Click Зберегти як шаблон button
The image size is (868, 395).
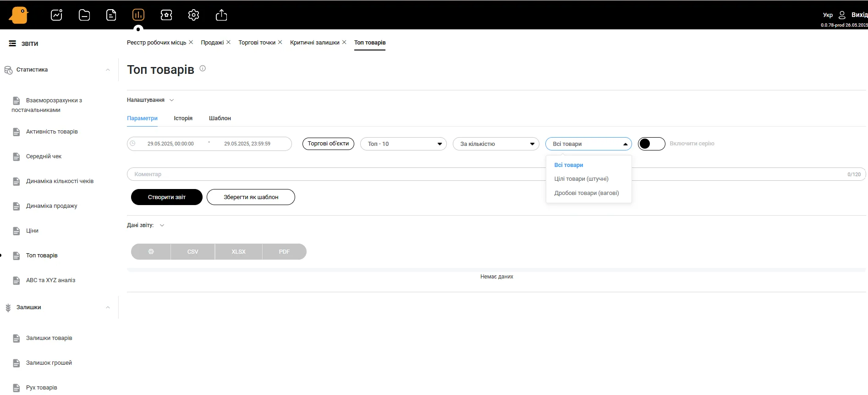[251, 197]
